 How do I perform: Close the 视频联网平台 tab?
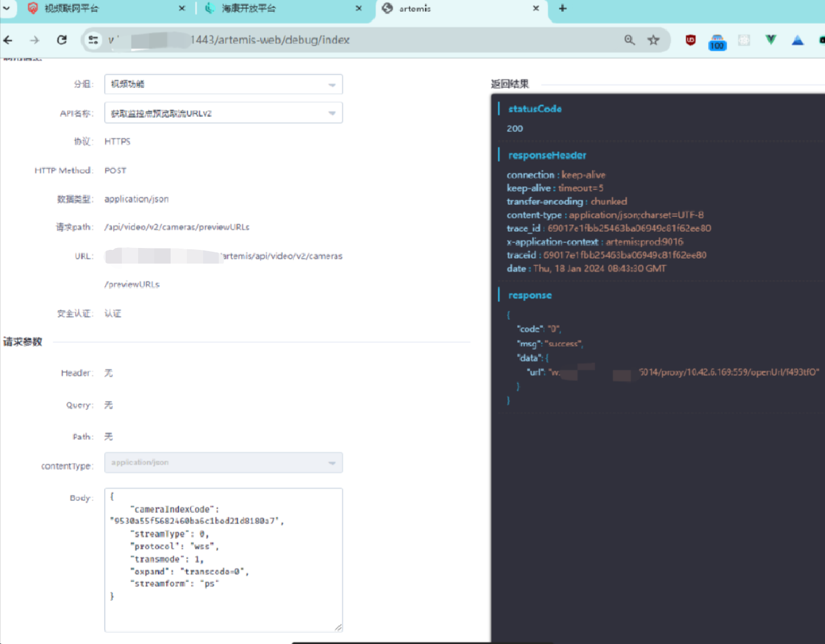coord(182,8)
